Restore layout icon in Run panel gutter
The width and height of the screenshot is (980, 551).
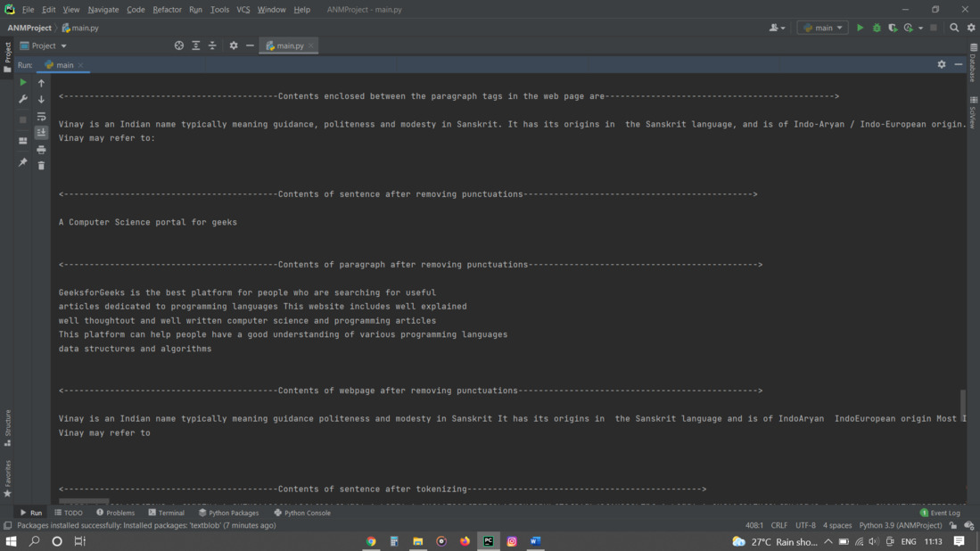tap(23, 141)
